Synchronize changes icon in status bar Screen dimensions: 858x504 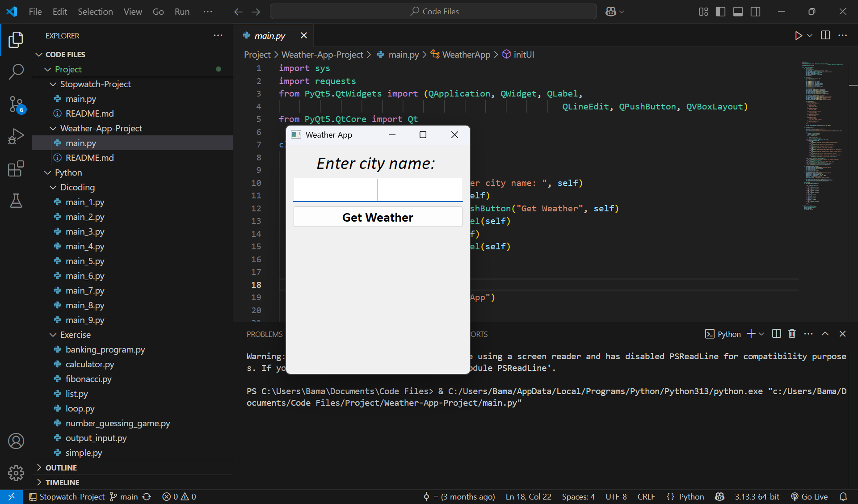pos(147,497)
